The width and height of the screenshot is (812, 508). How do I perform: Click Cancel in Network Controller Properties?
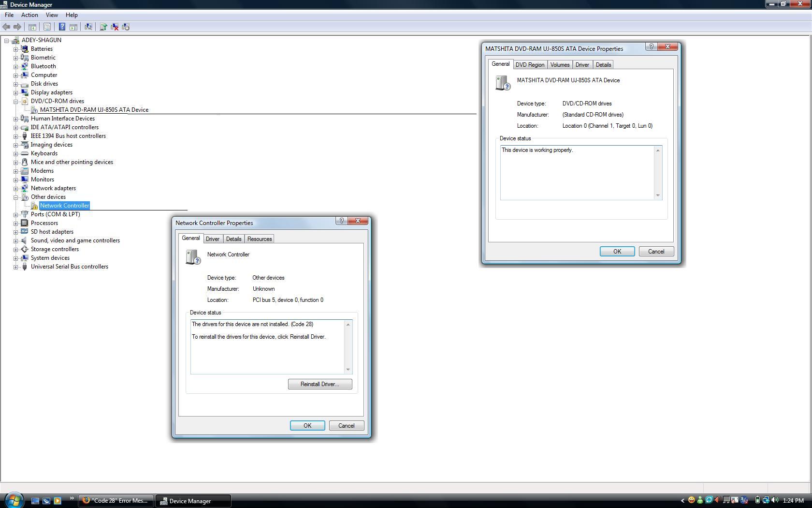[346, 426]
